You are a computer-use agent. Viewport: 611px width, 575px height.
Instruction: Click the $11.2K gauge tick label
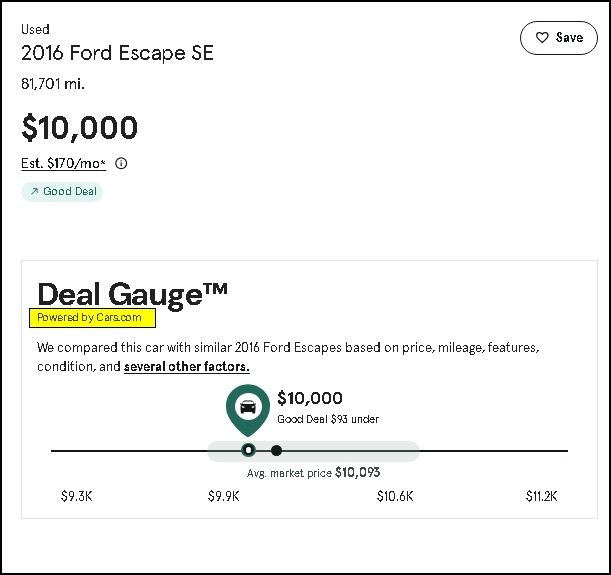(541, 496)
